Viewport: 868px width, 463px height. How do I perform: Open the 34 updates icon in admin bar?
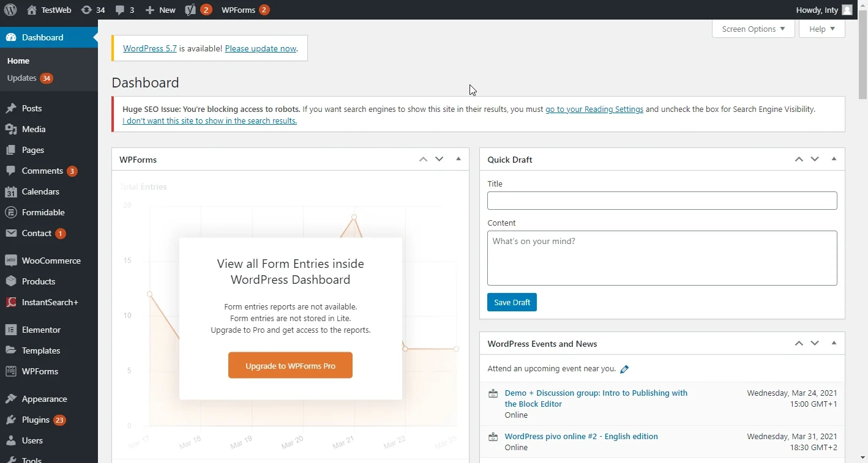86,10
